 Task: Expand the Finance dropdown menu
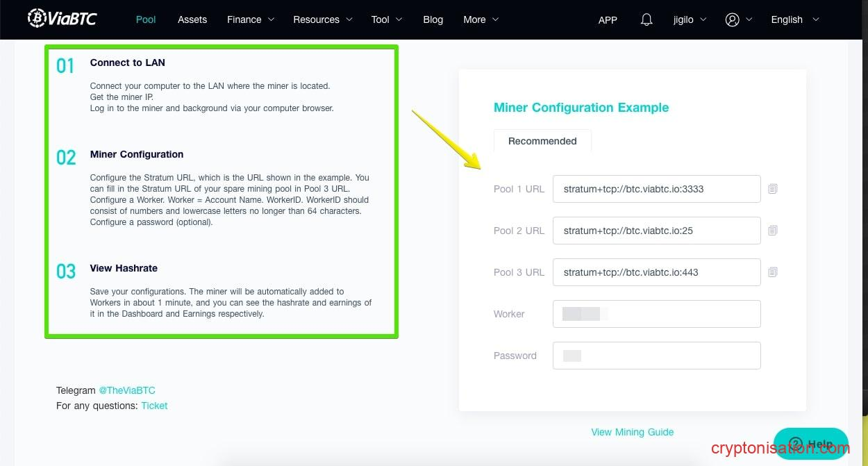coord(251,19)
